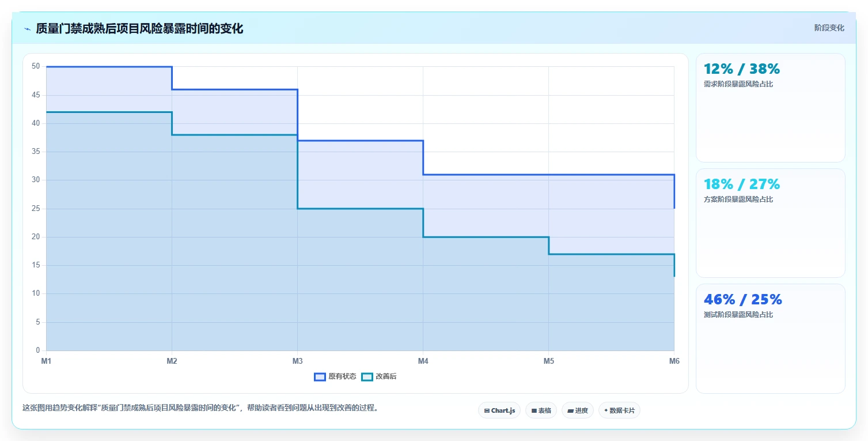
Task: Click the 18% / 27% card value
Action: 741,184
